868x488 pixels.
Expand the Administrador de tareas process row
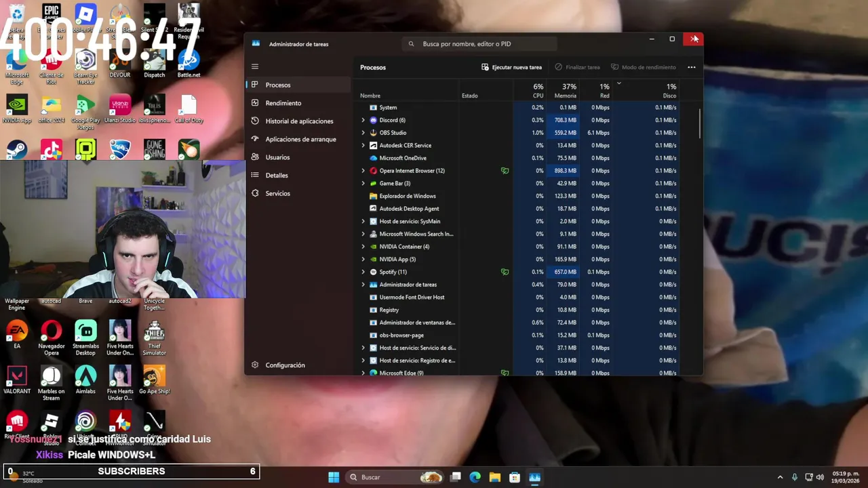click(x=363, y=285)
